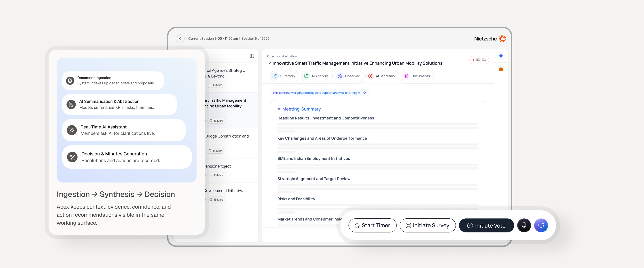The height and width of the screenshot is (268, 644).
Task: Click the Projects and Initiatives breadcrumb label
Action: (x=282, y=57)
